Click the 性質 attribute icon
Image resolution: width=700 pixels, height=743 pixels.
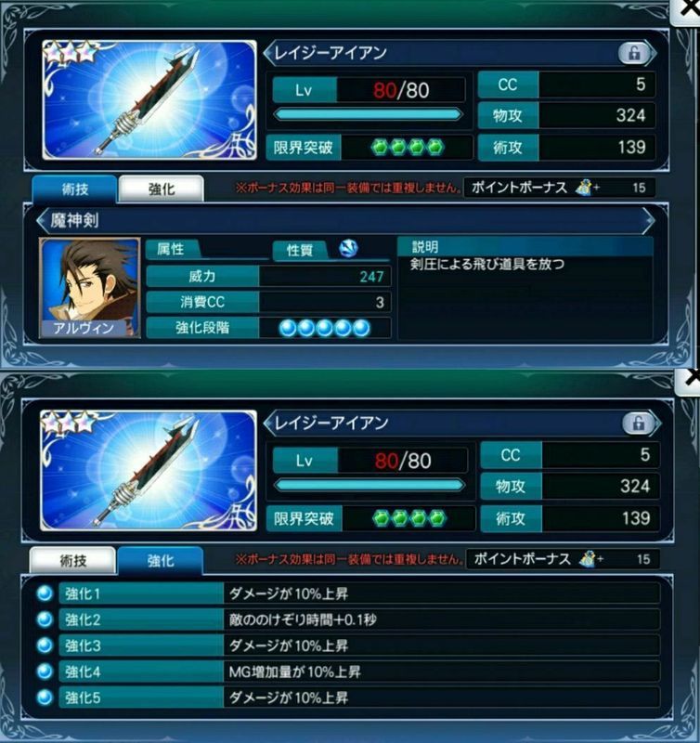tap(349, 249)
